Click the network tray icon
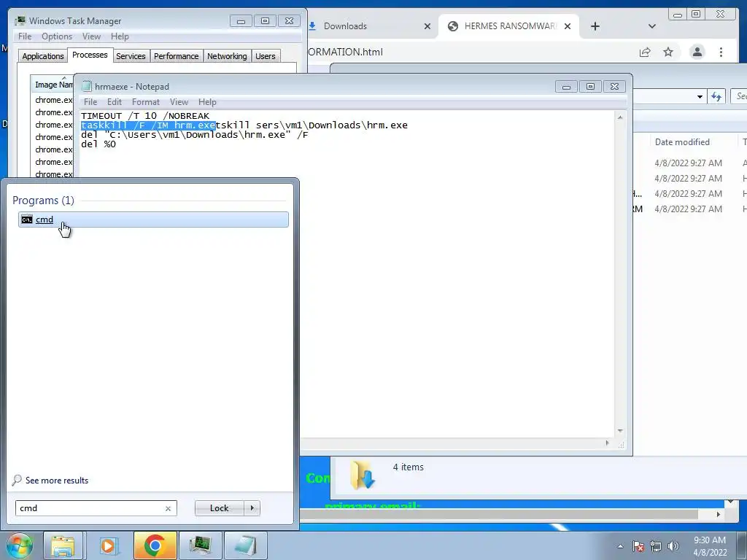 [x=656, y=546]
